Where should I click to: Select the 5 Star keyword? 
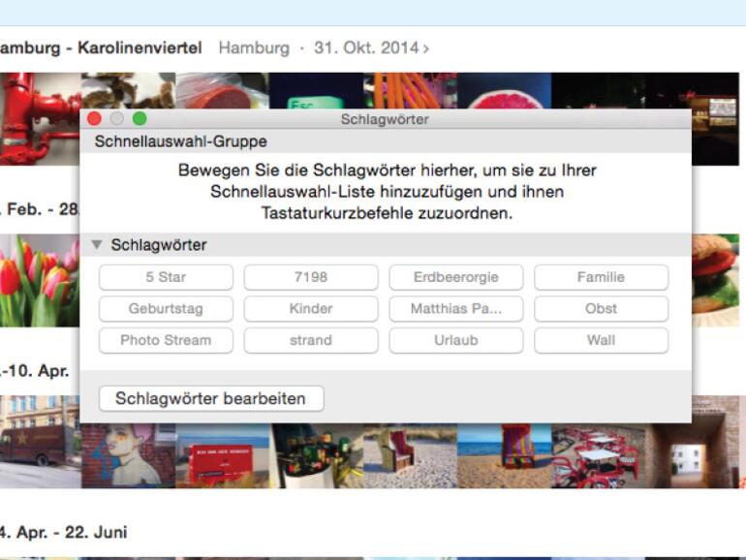(x=166, y=277)
